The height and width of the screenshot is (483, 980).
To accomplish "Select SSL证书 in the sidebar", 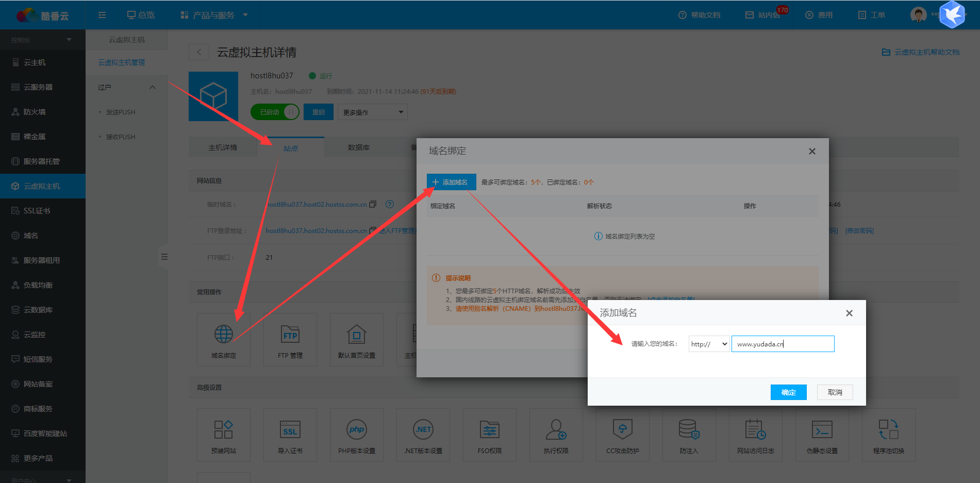I will point(42,211).
